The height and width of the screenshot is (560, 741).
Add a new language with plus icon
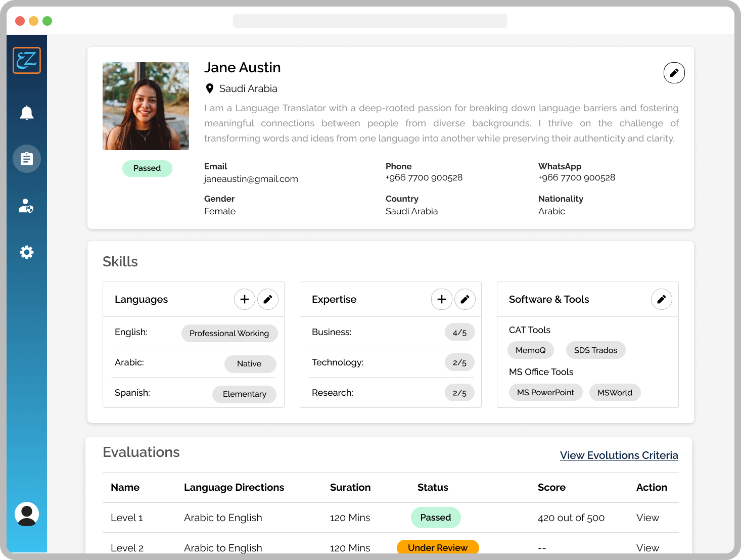tap(245, 299)
